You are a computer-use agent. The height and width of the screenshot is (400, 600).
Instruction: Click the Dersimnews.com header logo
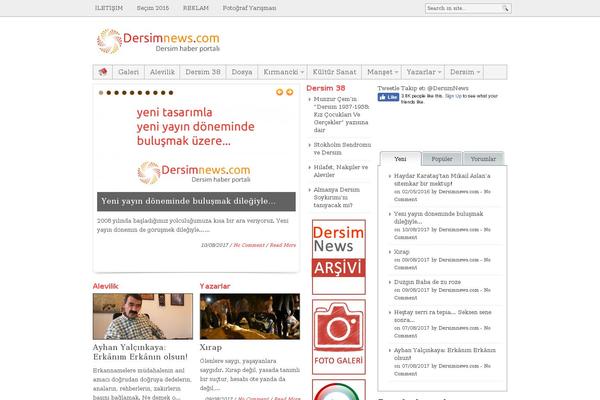coord(158,41)
